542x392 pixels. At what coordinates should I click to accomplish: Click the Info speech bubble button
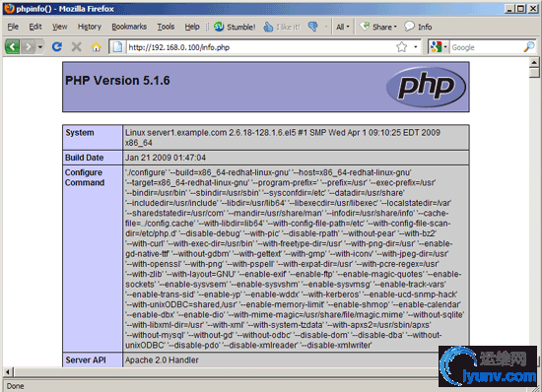[418, 27]
